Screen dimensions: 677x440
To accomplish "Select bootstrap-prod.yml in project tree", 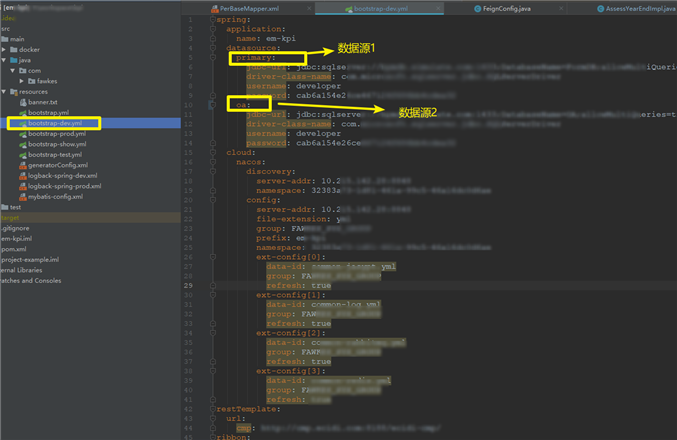I will 57,134.
